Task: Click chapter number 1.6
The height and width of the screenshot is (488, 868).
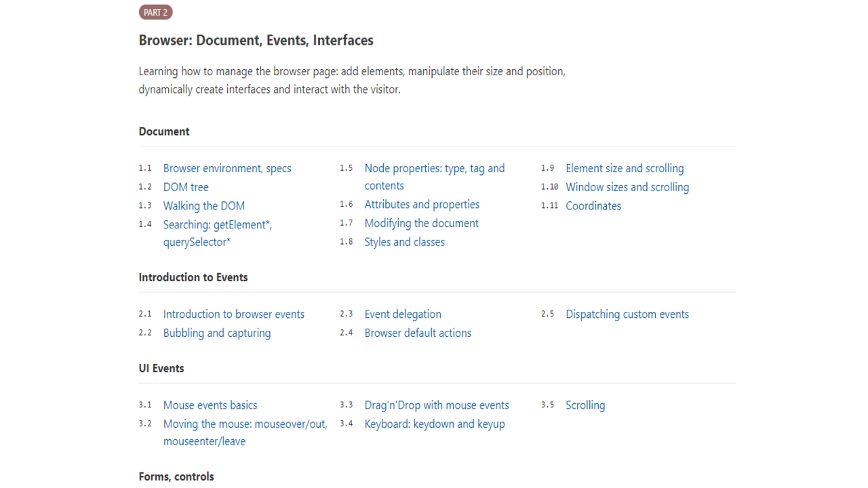Action: tap(347, 205)
